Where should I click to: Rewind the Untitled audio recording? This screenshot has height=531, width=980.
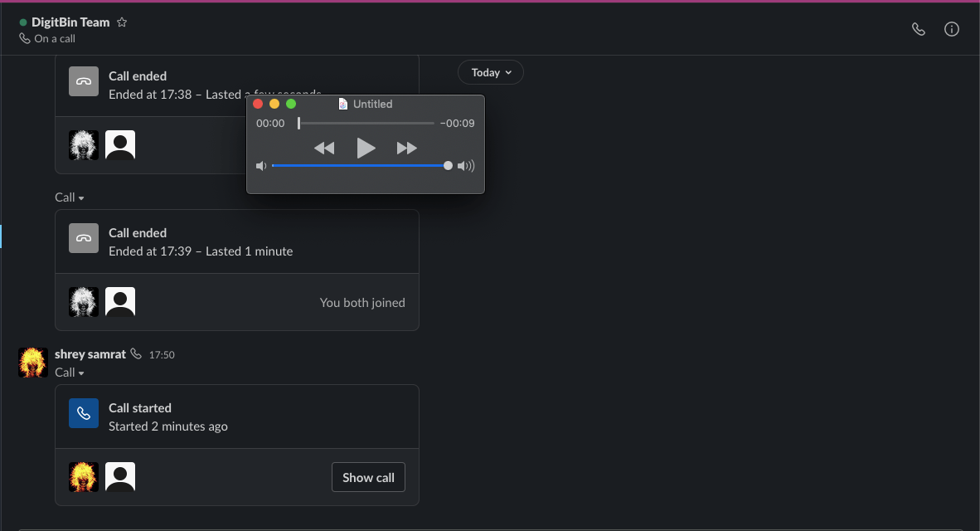coord(323,149)
